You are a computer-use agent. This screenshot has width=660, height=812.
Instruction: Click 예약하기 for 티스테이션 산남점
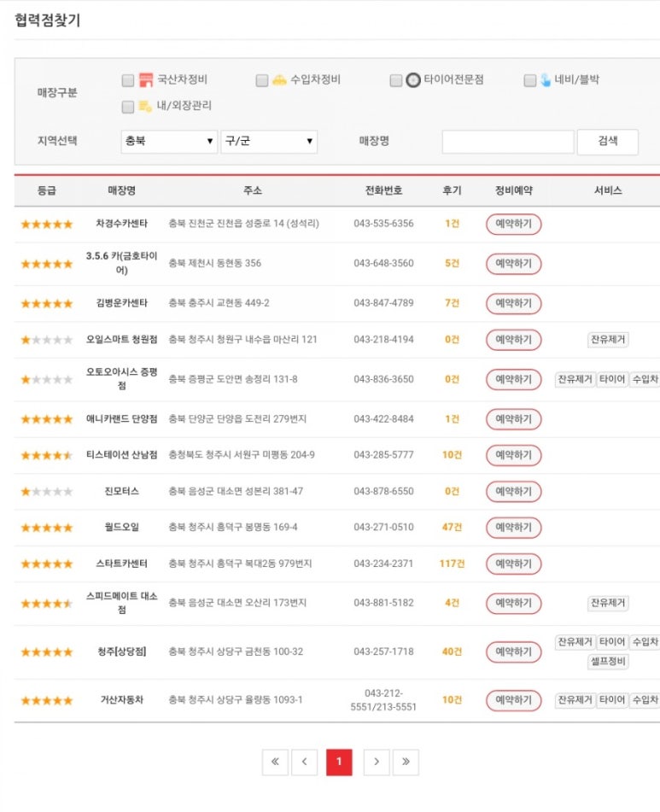[x=513, y=455]
